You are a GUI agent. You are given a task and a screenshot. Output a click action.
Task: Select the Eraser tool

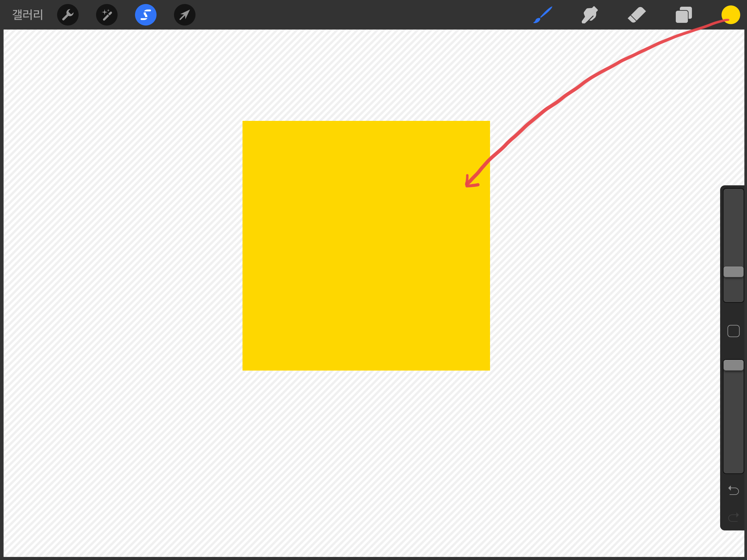click(636, 15)
